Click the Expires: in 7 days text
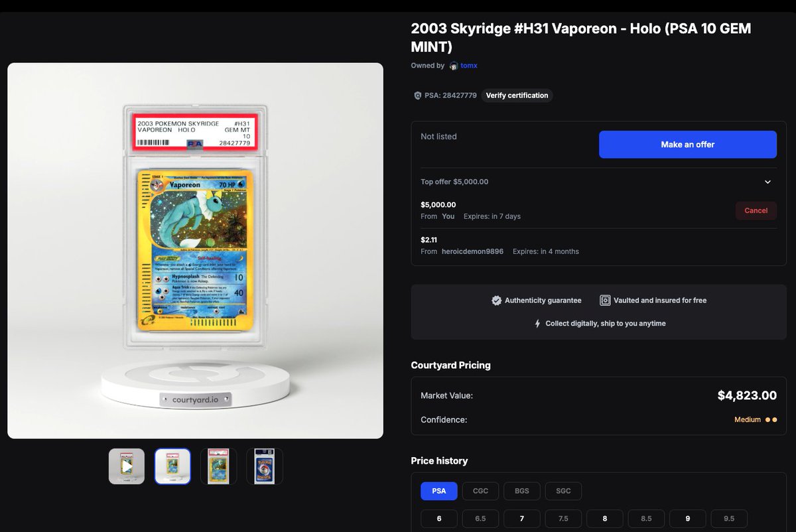The height and width of the screenshot is (532, 796). 492,217
